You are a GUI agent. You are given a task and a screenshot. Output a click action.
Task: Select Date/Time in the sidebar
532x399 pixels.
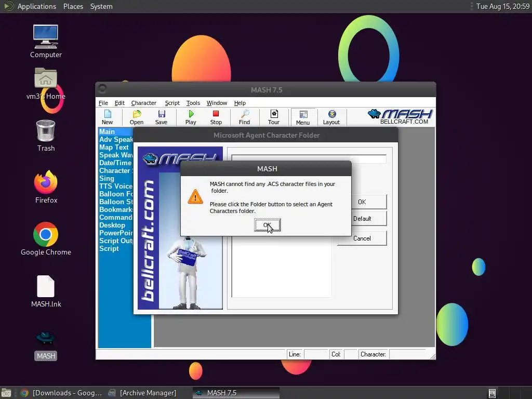point(115,163)
